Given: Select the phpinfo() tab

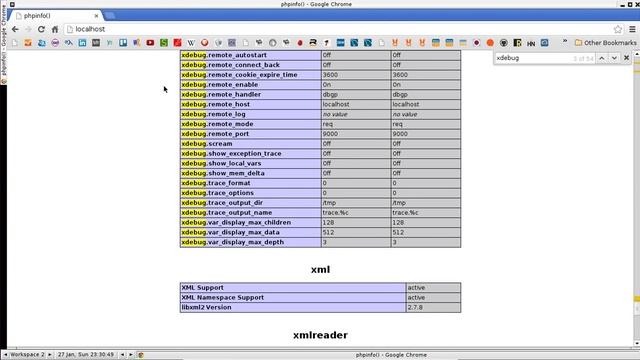Looking at the screenshot, I should click(56, 16).
